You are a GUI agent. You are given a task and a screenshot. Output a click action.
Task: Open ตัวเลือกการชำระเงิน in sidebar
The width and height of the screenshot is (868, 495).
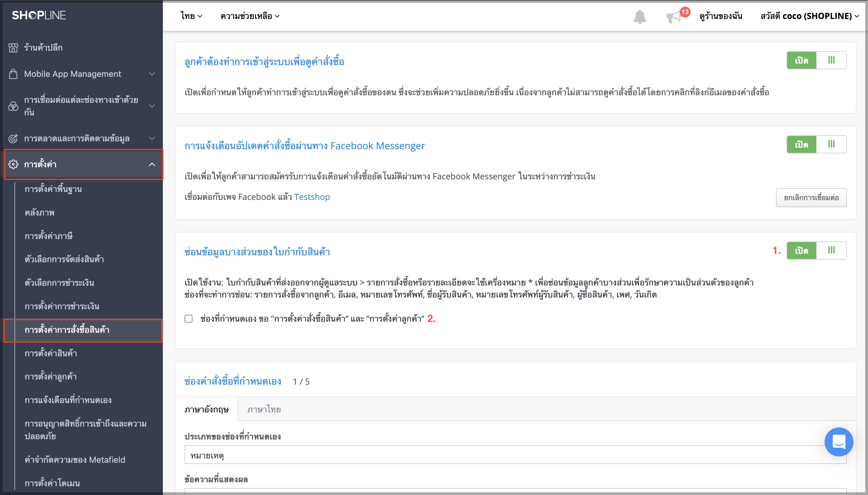59,283
